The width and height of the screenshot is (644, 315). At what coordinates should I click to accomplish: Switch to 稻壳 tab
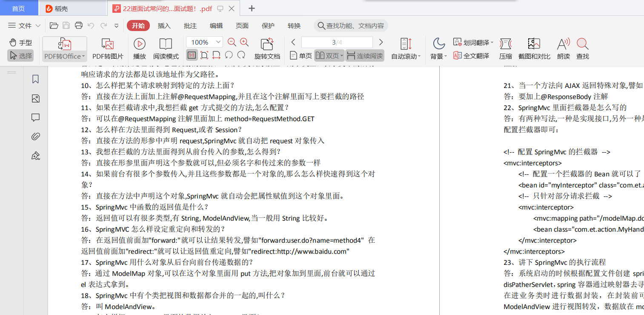72,8
